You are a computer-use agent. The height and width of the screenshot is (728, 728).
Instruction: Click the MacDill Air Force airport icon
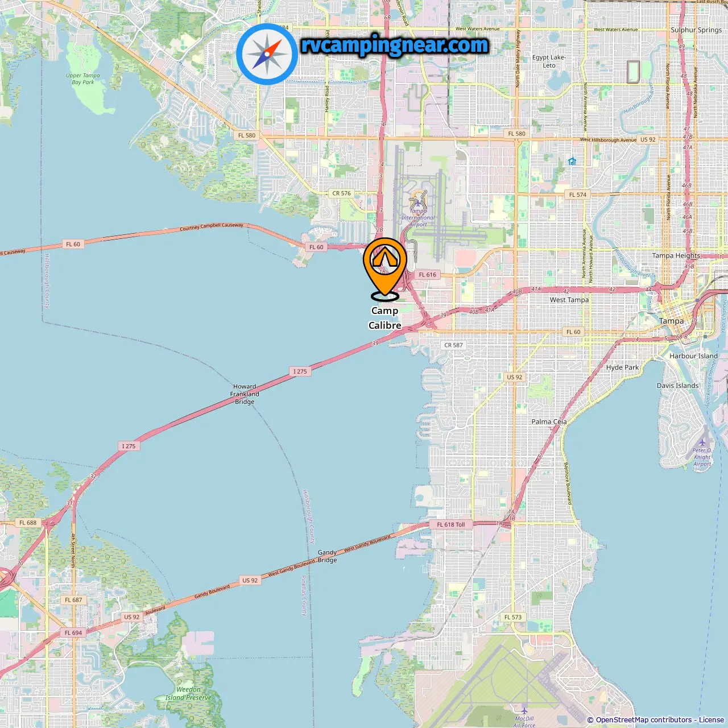point(524,711)
